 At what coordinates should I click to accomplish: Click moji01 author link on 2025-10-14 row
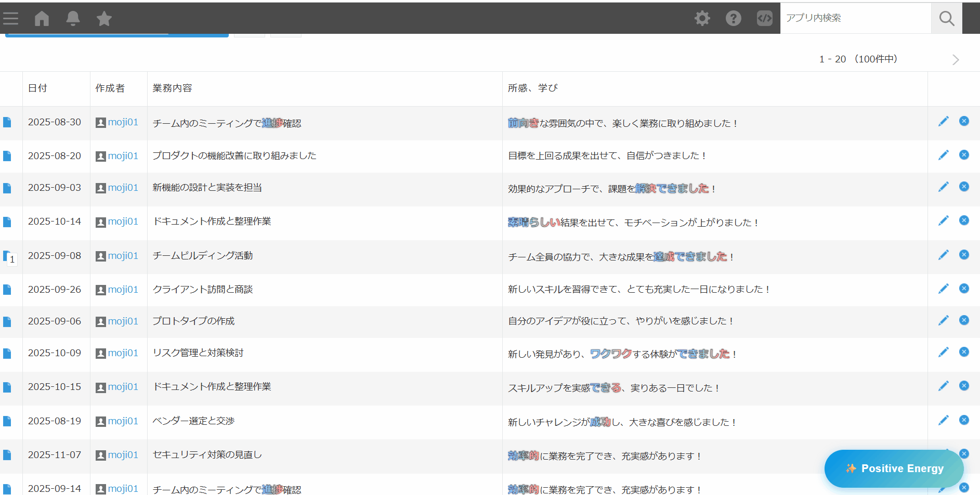[123, 222]
